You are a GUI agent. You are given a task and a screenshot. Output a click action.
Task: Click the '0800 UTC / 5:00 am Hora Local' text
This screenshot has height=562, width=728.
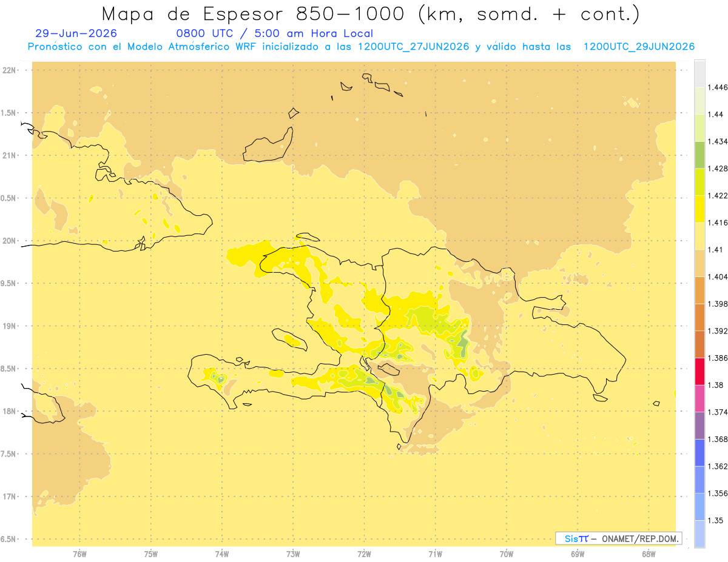(x=274, y=33)
